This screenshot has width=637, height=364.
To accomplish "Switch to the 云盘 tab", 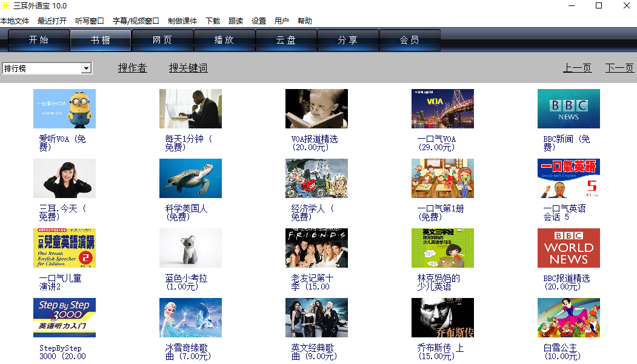I will click(285, 40).
